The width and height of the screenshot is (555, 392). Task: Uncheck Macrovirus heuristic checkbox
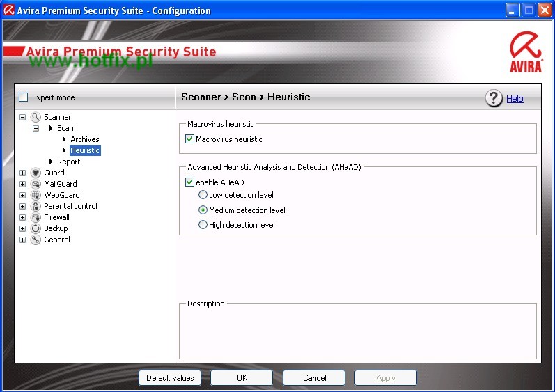tap(189, 139)
